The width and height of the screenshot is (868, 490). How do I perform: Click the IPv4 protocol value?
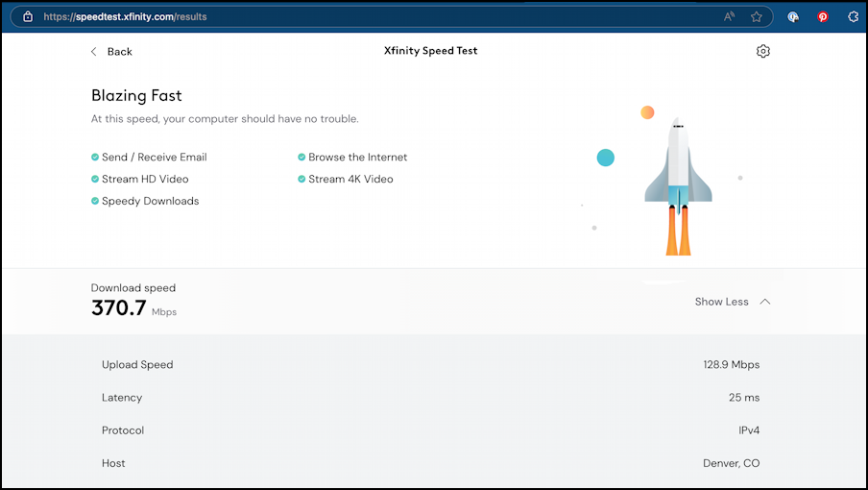pyautogui.click(x=749, y=430)
